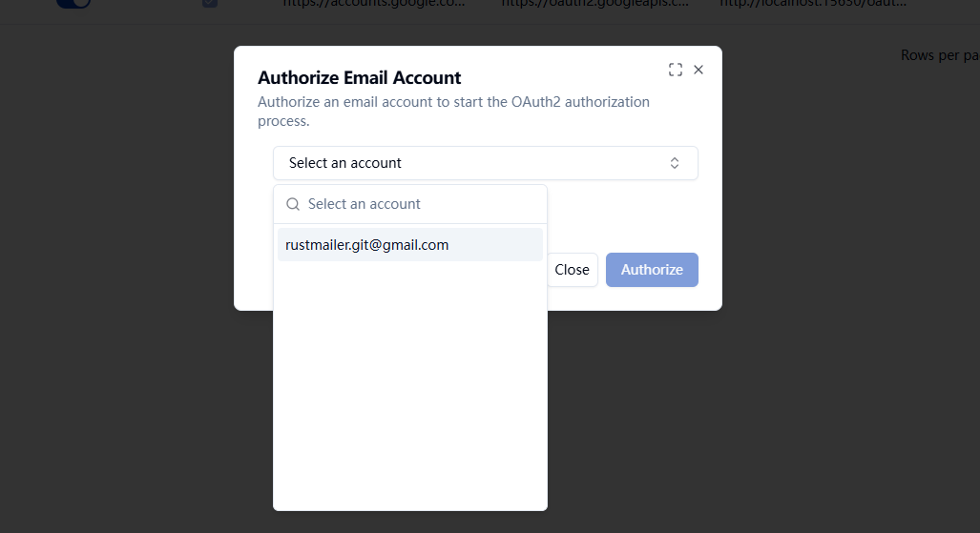Click the Close button

(572, 270)
